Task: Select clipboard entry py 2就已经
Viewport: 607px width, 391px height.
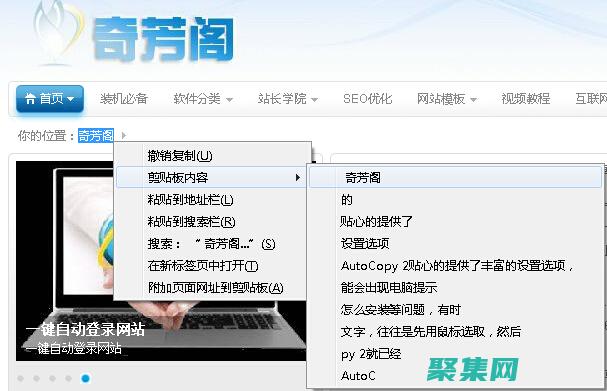Action: (x=456, y=354)
